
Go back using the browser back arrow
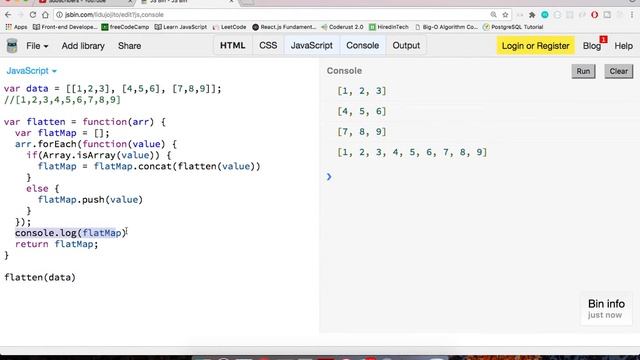(x=8, y=15)
